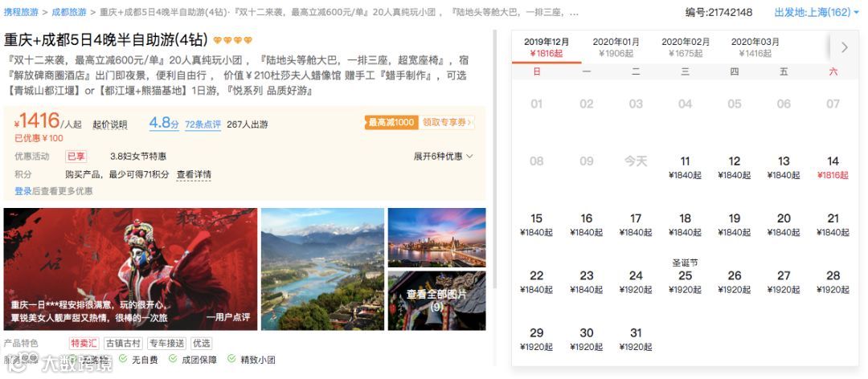Click the 特卖汇 product feature tag
The image size is (868, 379).
tap(84, 343)
